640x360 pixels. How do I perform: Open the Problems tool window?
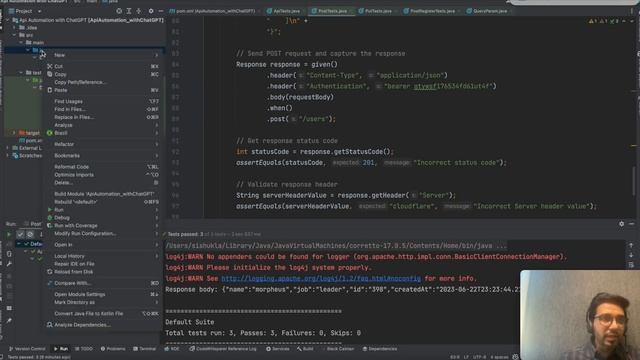[x=113, y=349]
